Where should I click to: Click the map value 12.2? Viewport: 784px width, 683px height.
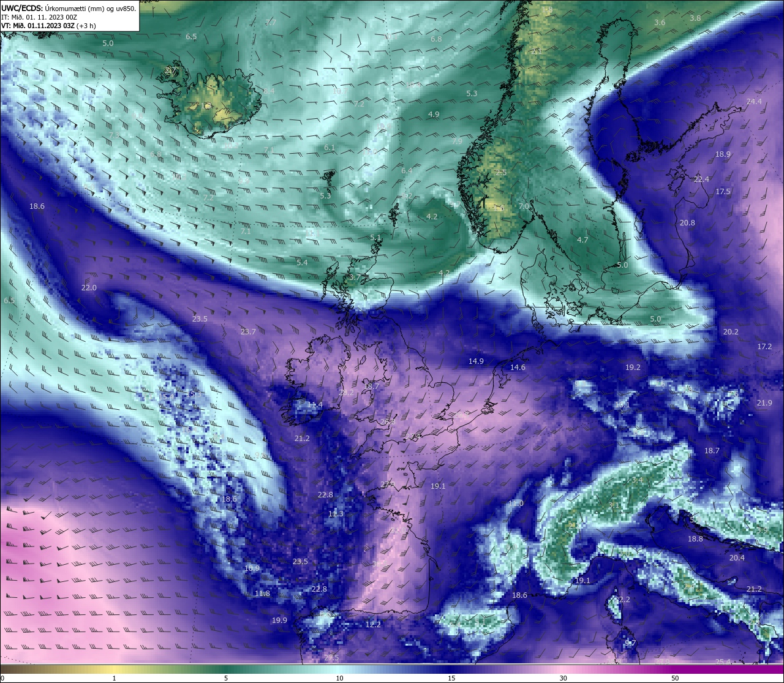(x=373, y=625)
